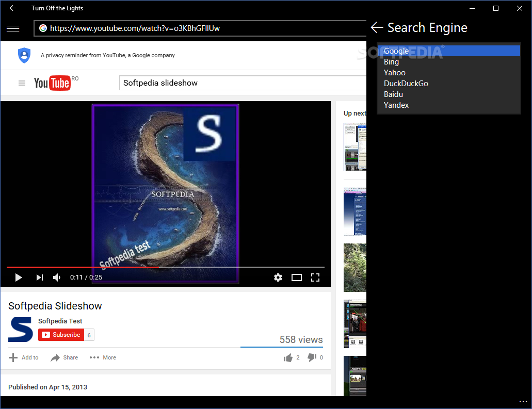532x409 pixels.
Task: Open the hamburger menu beside the address bar
Action: [13, 28]
